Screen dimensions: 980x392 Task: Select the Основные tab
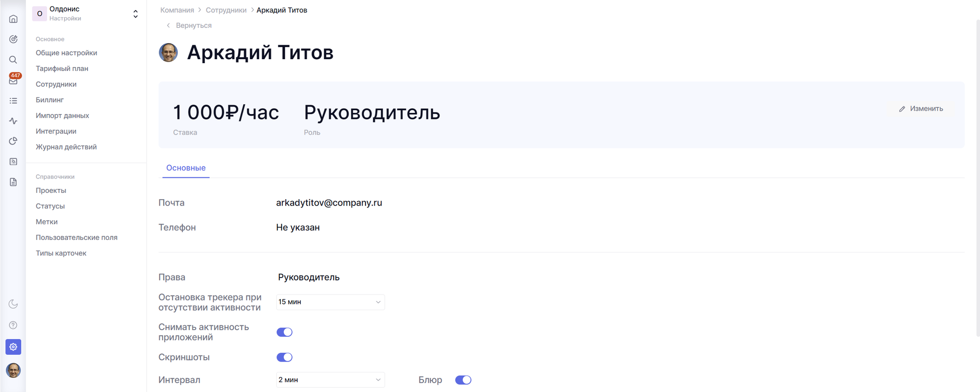186,168
